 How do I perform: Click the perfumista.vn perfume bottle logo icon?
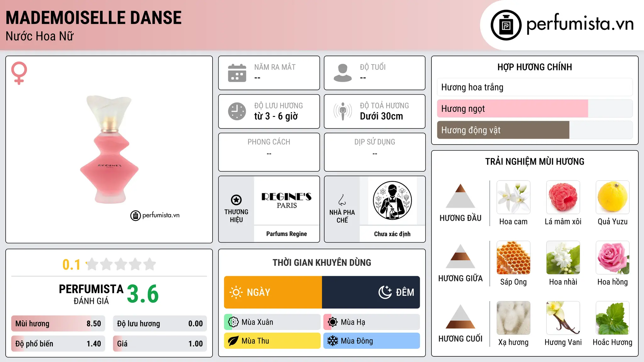506,25
